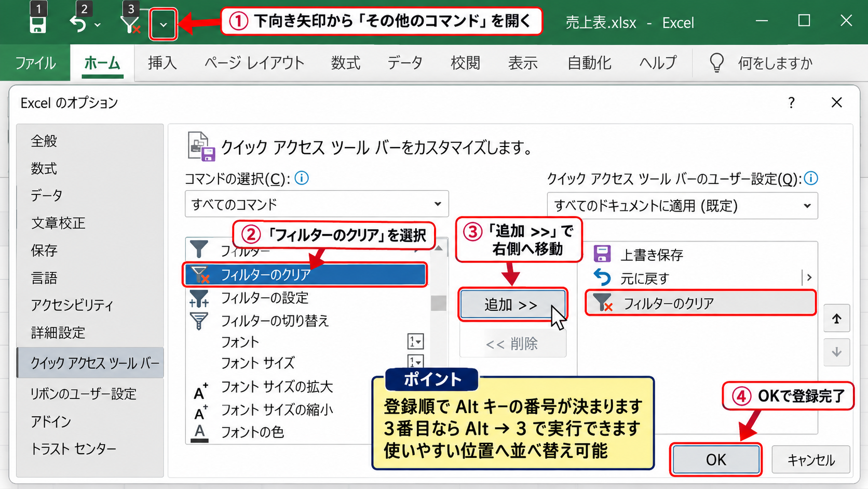
Task: Open the ファイル tab
Action: coord(35,63)
